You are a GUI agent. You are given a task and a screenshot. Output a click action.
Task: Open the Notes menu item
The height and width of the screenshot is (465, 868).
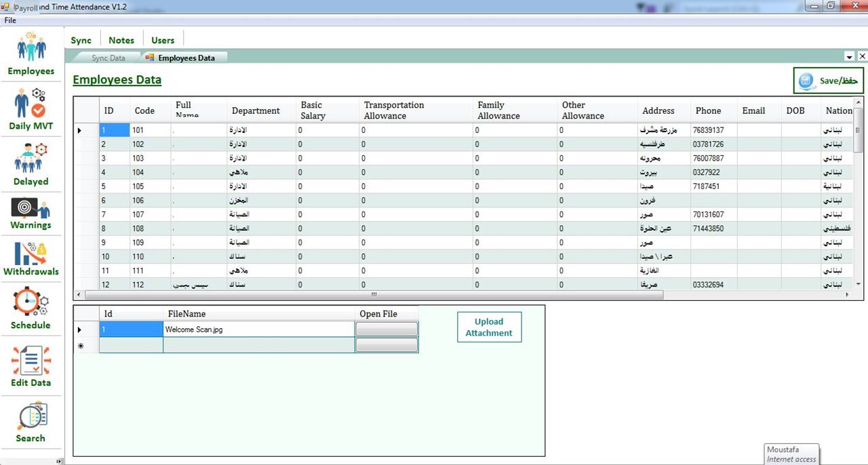[x=121, y=40]
